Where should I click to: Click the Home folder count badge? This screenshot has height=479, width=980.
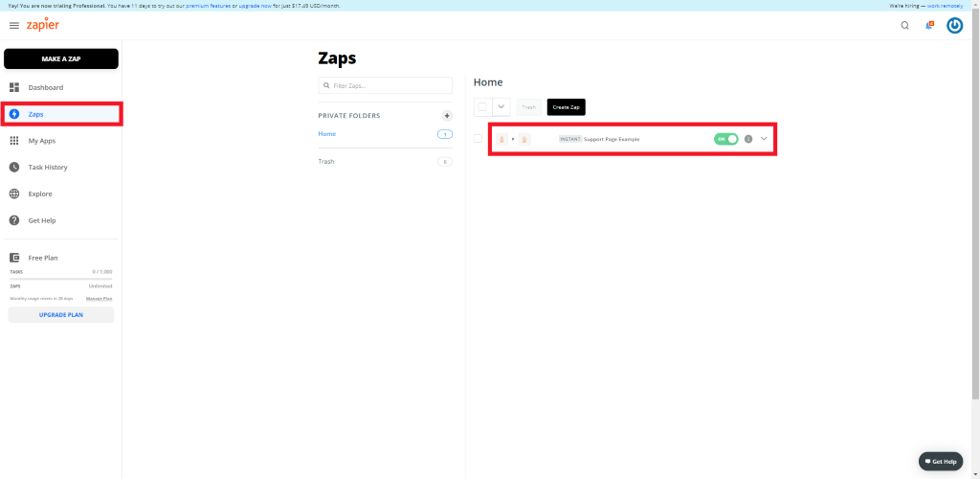click(445, 134)
